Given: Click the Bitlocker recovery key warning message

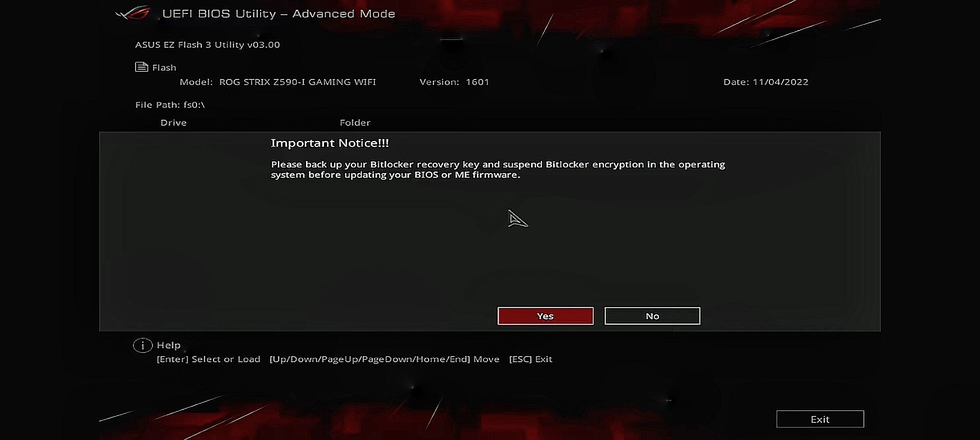Looking at the screenshot, I should (498, 169).
